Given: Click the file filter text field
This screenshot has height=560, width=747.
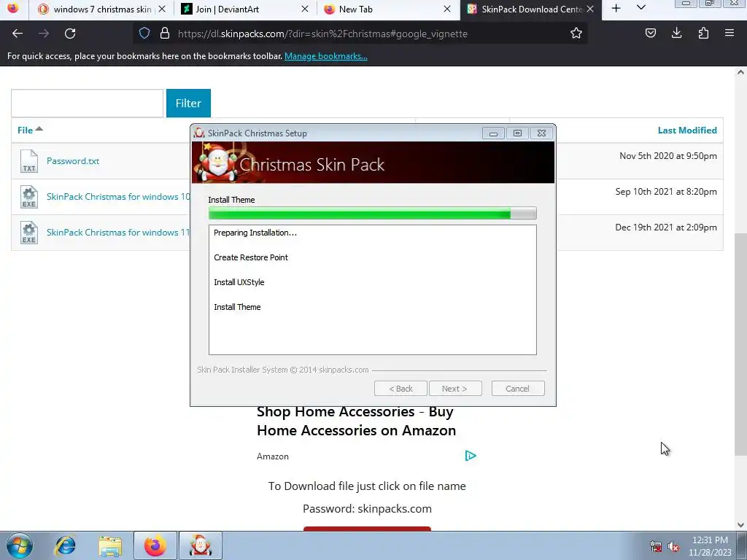Looking at the screenshot, I should [88, 103].
